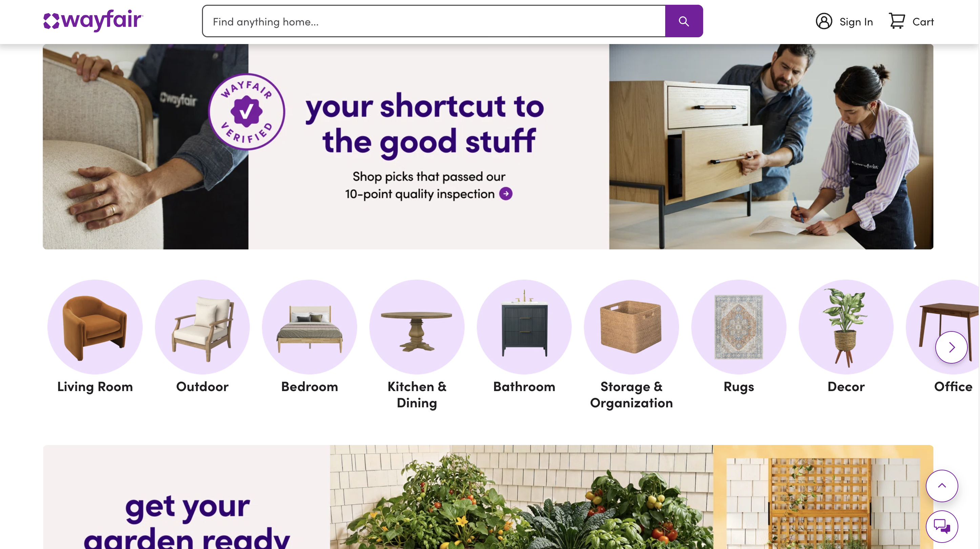The height and width of the screenshot is (549, 980).
Task: Select the Outdoor category chair image
Action: 202,327
